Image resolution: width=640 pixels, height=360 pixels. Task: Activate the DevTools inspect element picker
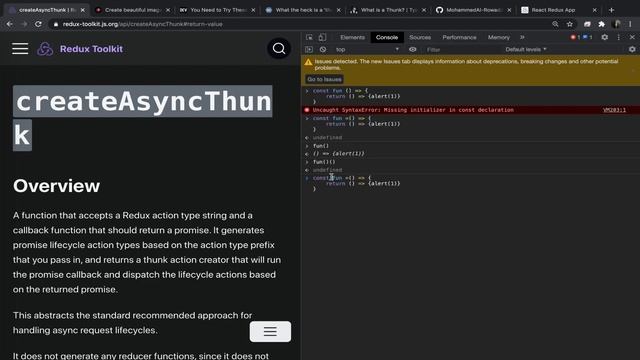(309, 37)
